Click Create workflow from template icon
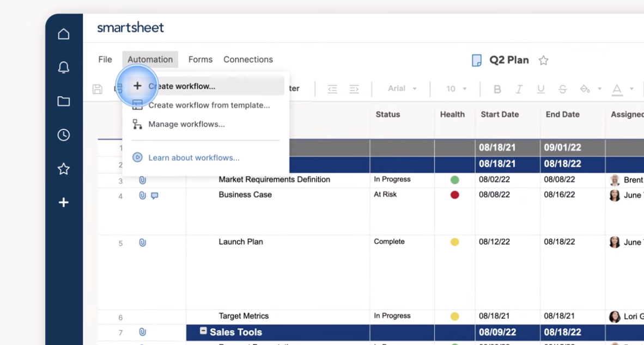 [x=138, y=105]
